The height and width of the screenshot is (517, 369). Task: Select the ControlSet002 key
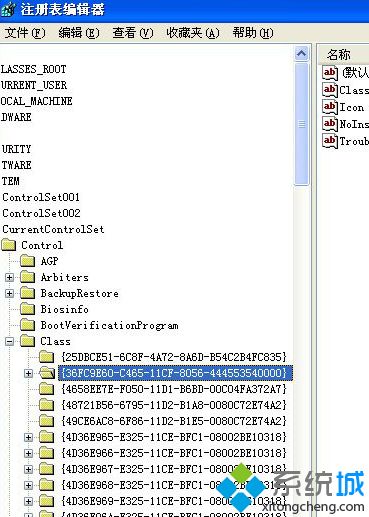click(41, 213)
